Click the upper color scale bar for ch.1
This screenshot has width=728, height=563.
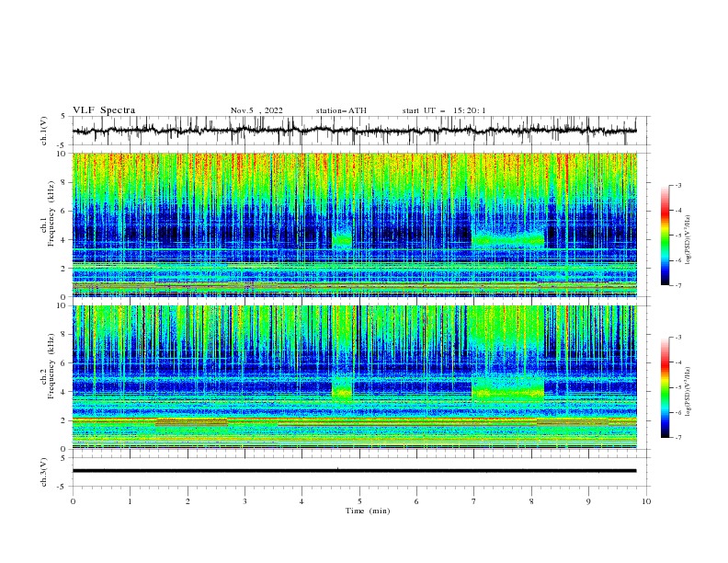click(x=665, y=235)
